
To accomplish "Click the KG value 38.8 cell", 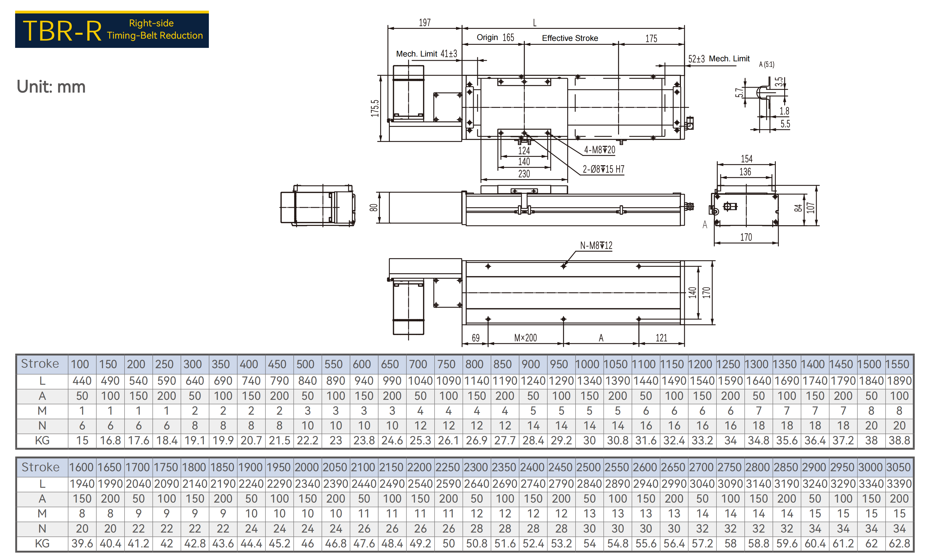I will [899, 441].
